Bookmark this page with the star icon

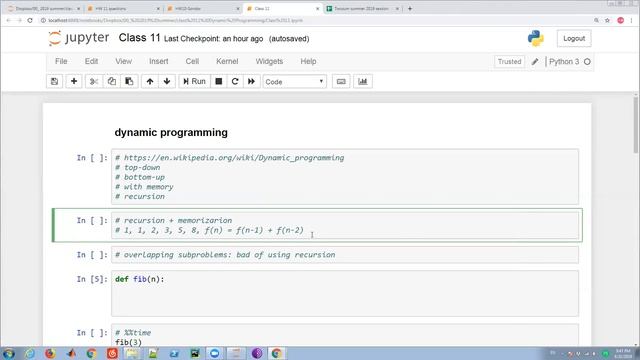tap(607, 20)
